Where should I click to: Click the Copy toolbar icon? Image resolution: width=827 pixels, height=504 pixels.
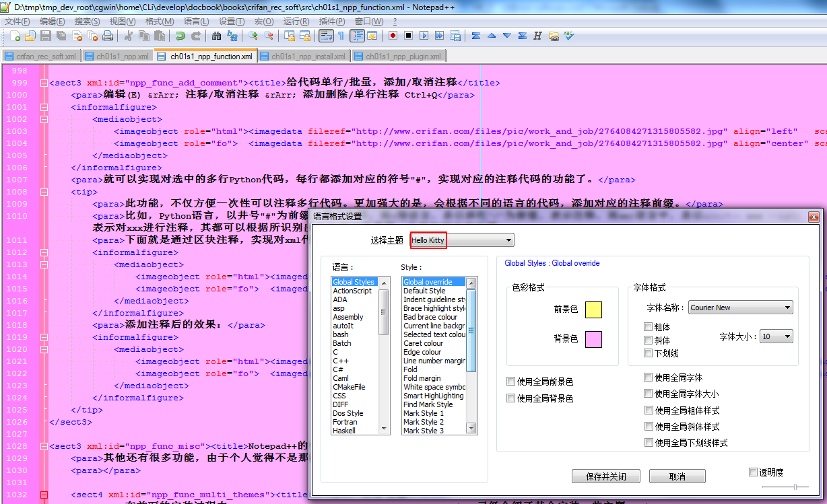coord(143,36)
